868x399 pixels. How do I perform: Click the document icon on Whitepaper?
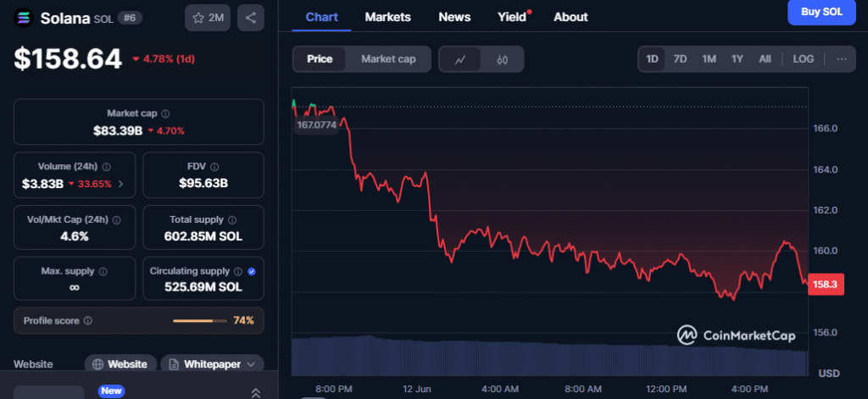point(174,364)
